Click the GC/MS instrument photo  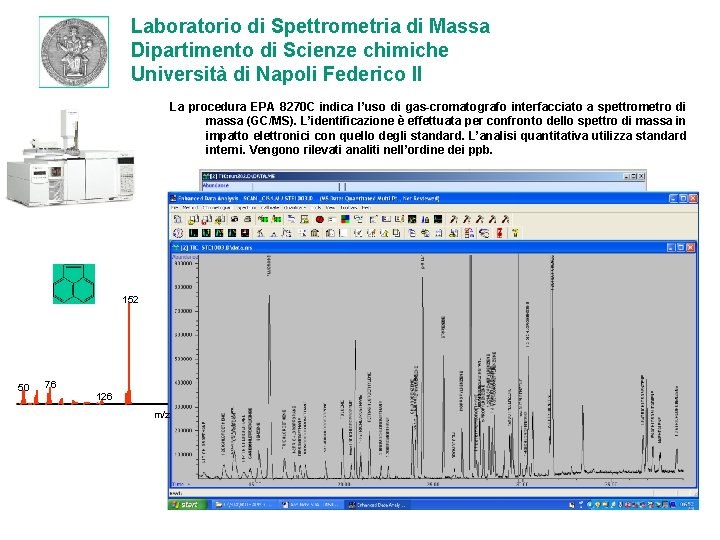tap(71, 156)
